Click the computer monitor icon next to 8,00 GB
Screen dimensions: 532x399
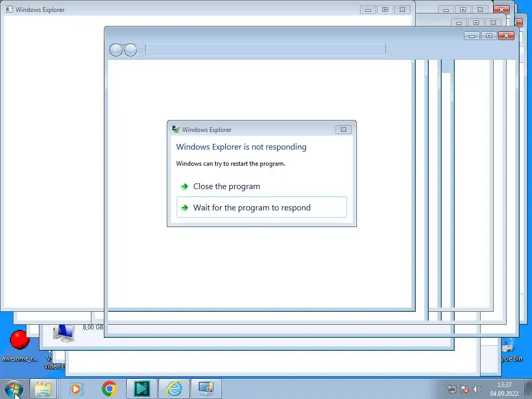pyautogui.click(x=64, y=333)
